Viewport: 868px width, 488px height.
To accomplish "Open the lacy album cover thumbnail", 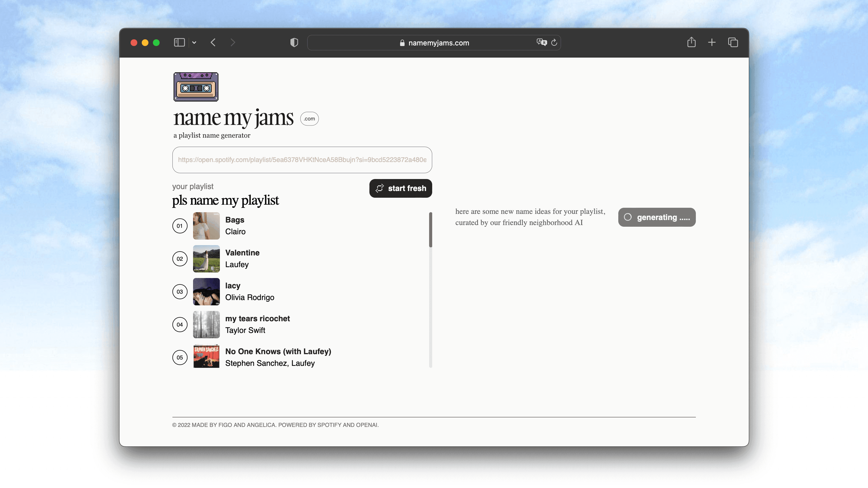I will point(206,292).
